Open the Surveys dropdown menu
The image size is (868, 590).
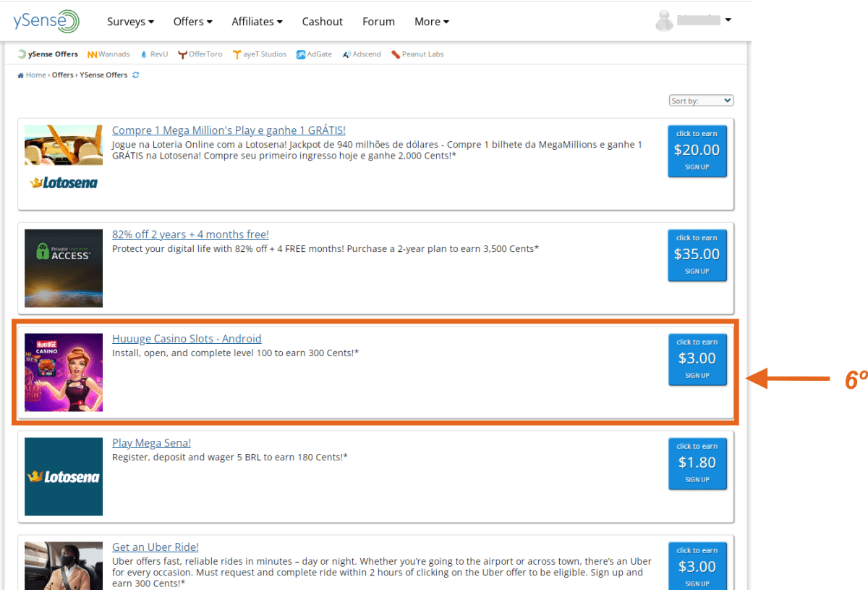130,22
